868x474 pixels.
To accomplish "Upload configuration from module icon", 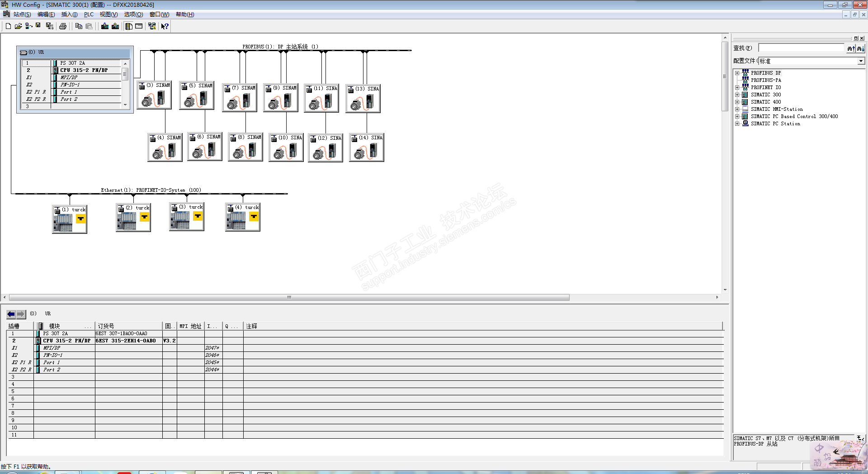I will click(115, 26).
